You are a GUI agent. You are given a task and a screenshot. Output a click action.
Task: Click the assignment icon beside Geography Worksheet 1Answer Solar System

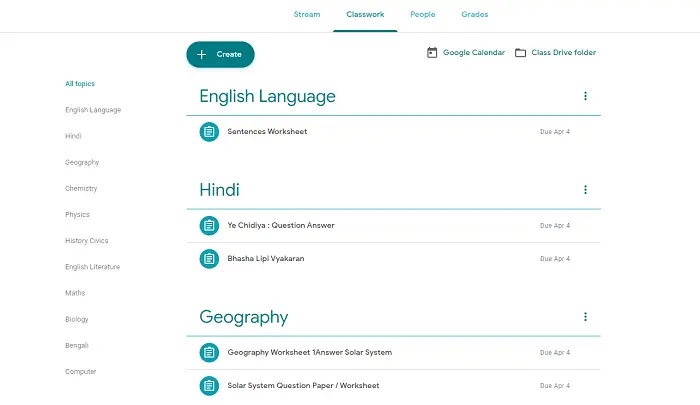[x=209, y=352]
